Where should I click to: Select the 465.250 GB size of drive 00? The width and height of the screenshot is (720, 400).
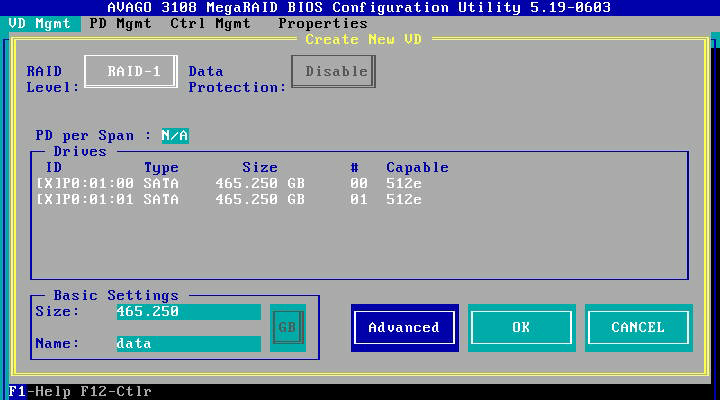click(260, 184)
